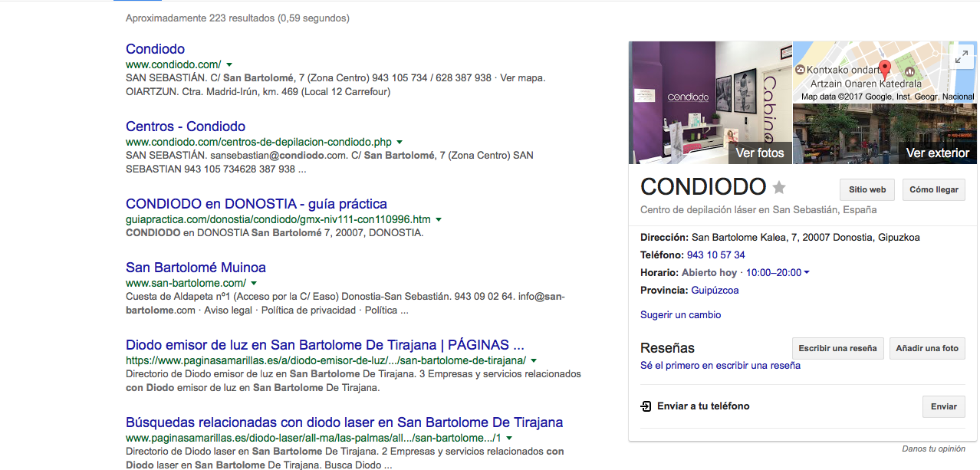Click the send to phone icon
The height and width of the screenshot is (470, 980).
[x=646, y=406]
